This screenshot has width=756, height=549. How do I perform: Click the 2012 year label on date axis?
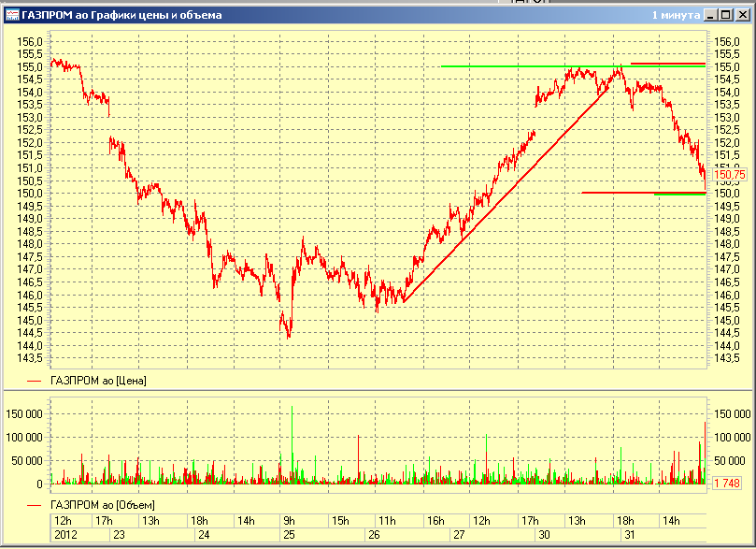(x=64, y=536)
